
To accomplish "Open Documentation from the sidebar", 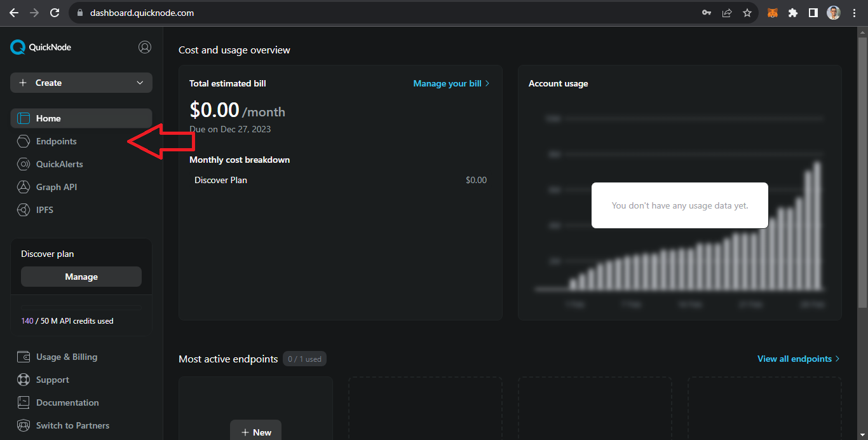I will pos(67,402).
